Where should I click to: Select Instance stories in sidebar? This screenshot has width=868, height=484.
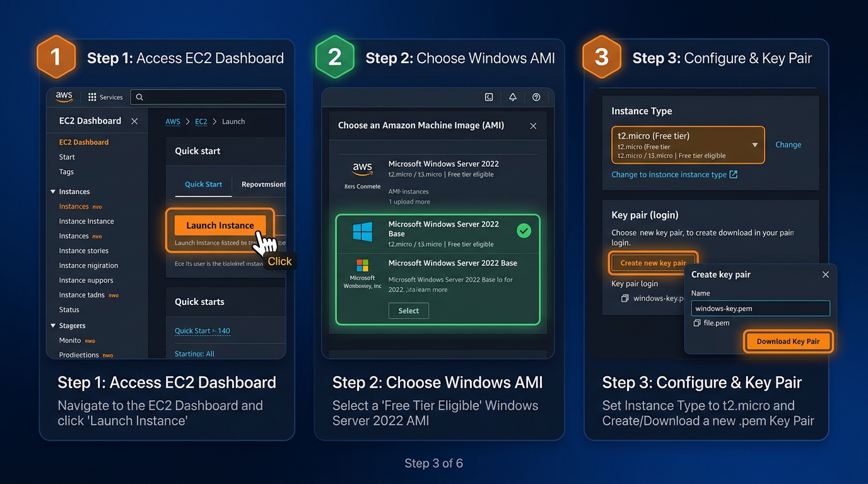(x=84, y=251)
